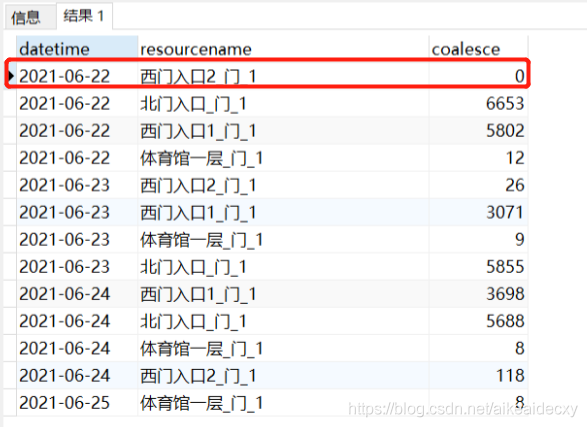
Task: Sort by datetime column header
Action: 77,49
